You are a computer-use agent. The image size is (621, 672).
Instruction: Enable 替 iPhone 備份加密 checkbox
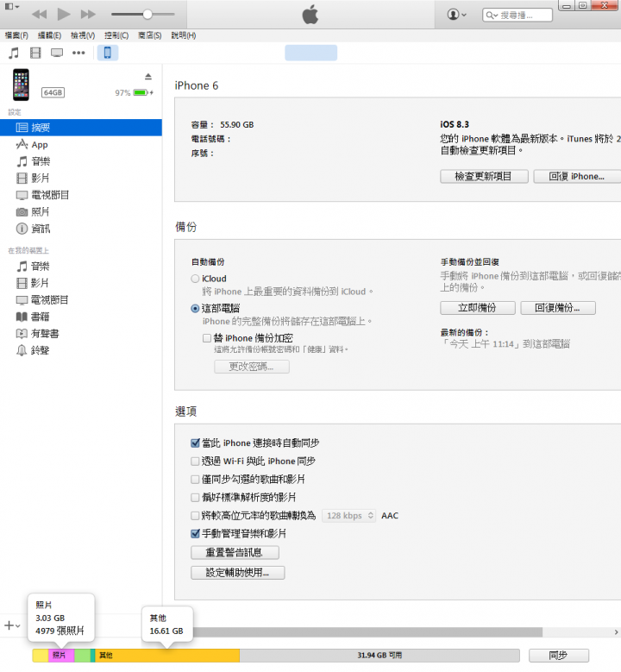pos(207,338)
